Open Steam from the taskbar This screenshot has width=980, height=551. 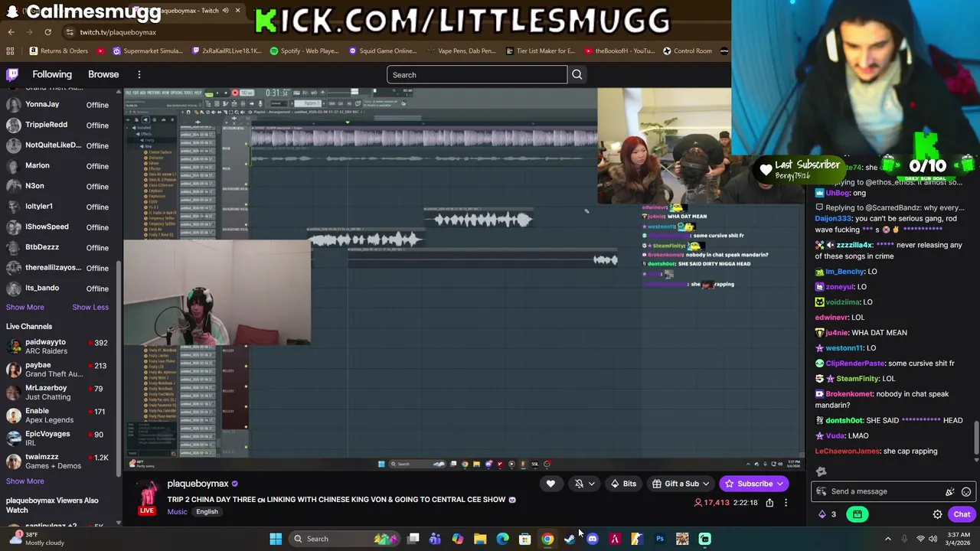click(x=570, y=539)
